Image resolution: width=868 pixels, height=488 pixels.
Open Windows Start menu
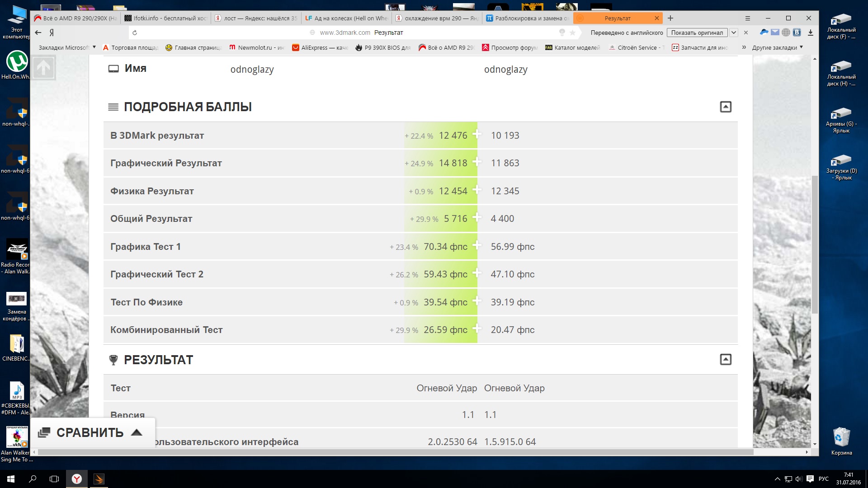pyautogui.click(x=11, y=479)
